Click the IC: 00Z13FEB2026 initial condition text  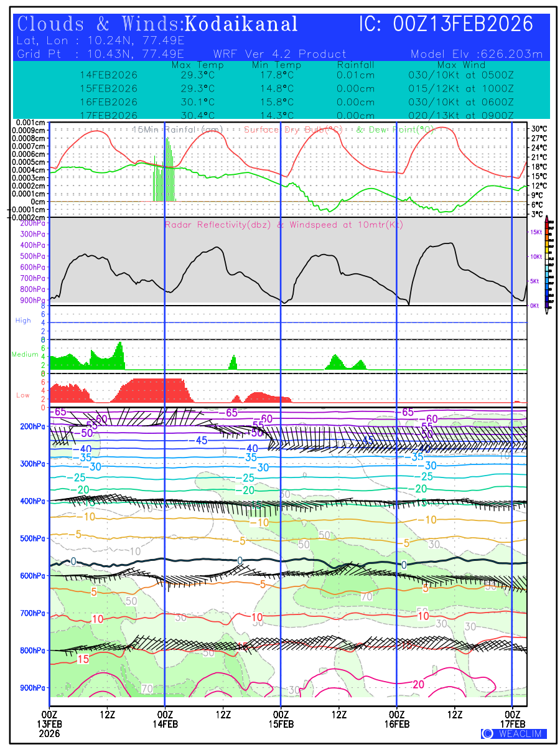446,24
